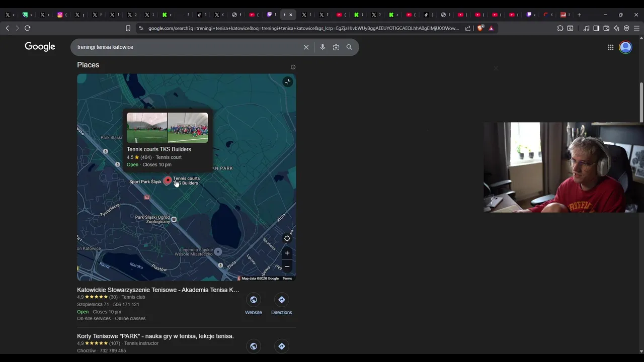
Task: Click the 'Open · Closes 10 pm' map card status
Action: tap(149, 165)
